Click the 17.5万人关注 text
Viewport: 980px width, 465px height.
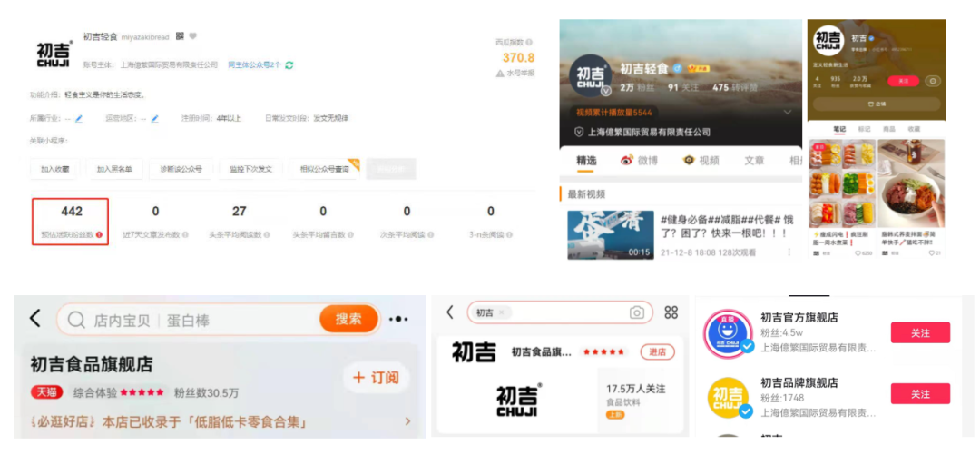point(635,389)
